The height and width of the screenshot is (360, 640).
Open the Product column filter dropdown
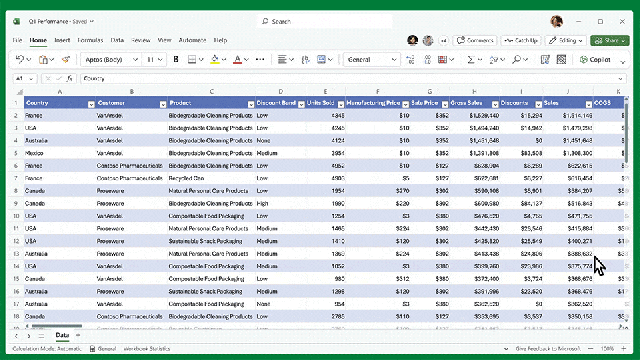[251, 104]
